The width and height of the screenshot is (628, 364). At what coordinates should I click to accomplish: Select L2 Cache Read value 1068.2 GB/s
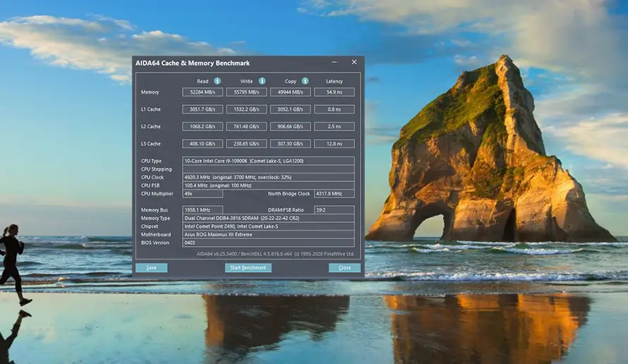click(x=203, y=126)
